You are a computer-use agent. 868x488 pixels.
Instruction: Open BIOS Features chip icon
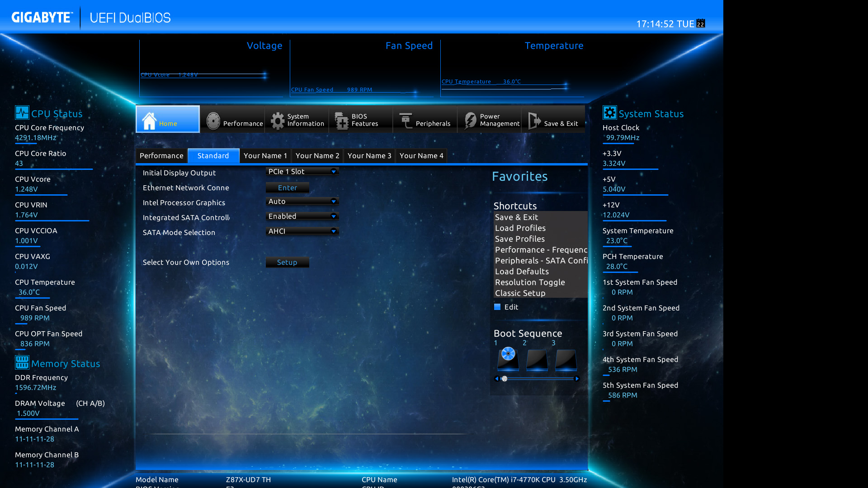click(x=341, y=121)
